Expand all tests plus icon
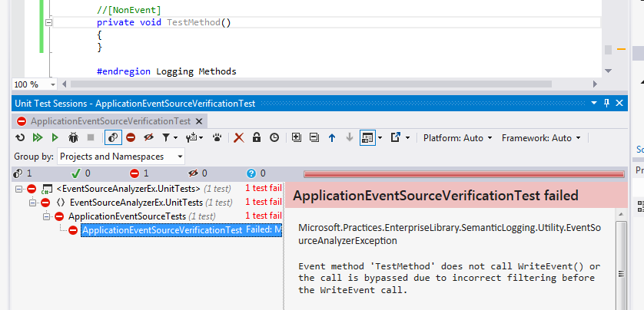 [x=296, y=138]
